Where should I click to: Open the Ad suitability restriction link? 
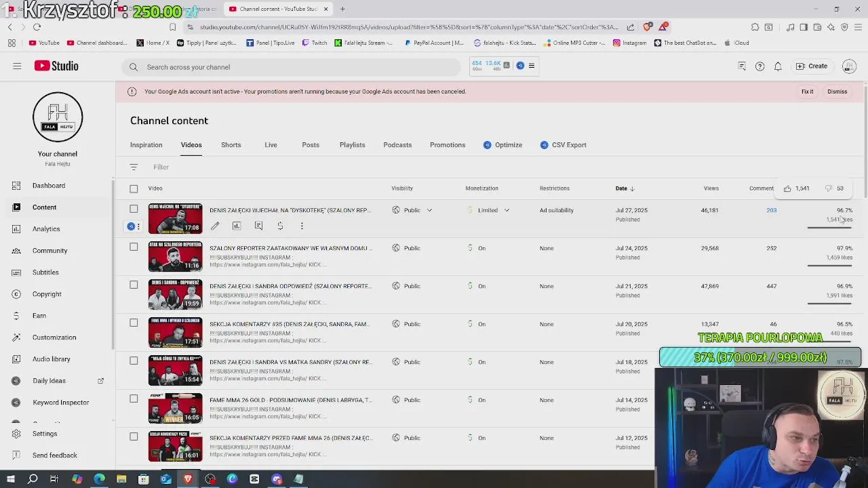coord(556,210)
